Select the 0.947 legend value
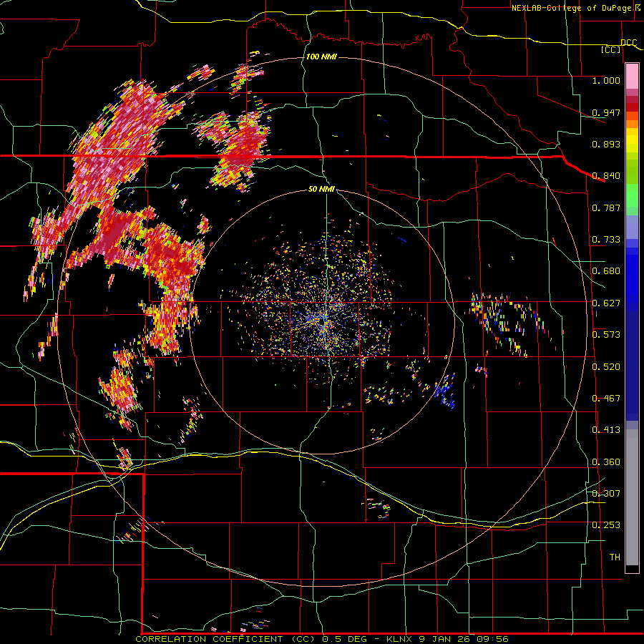Viewport: 644px width, 644px height. 606,112
